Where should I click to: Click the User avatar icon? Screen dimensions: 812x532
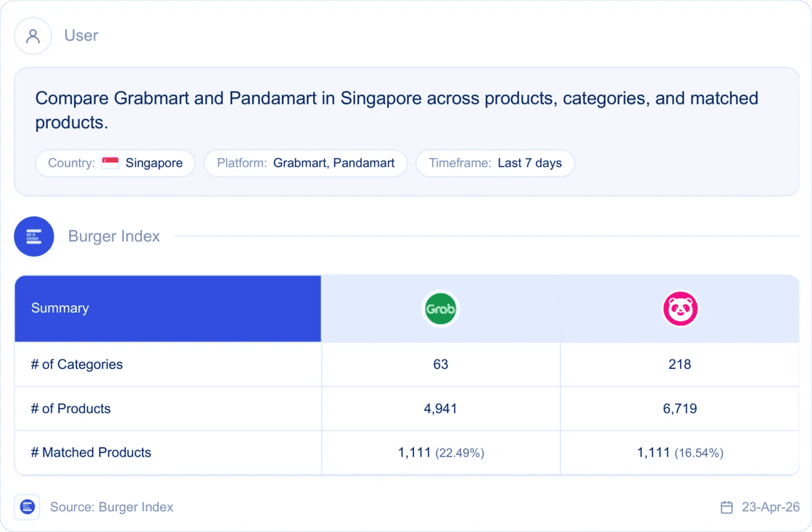pos(33,36)
